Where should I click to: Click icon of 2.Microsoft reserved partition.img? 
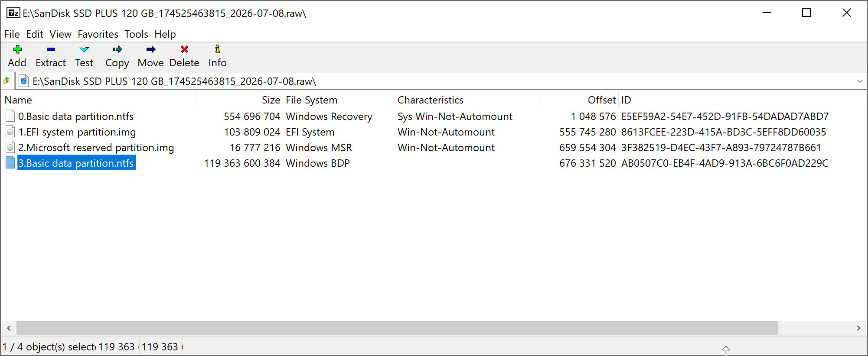tap(10, 147)
